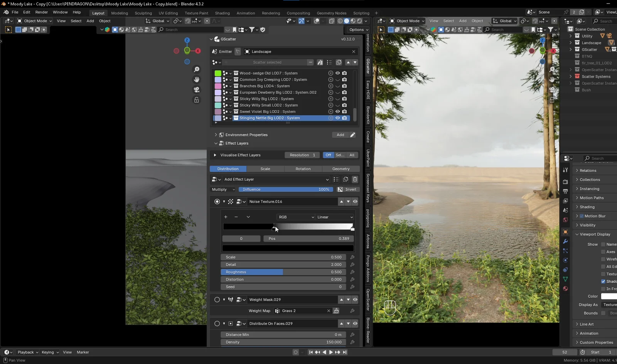The image size is (617, 364).
Task: Select the Rotation tab in GScatter
Action: tap(303, 169)
